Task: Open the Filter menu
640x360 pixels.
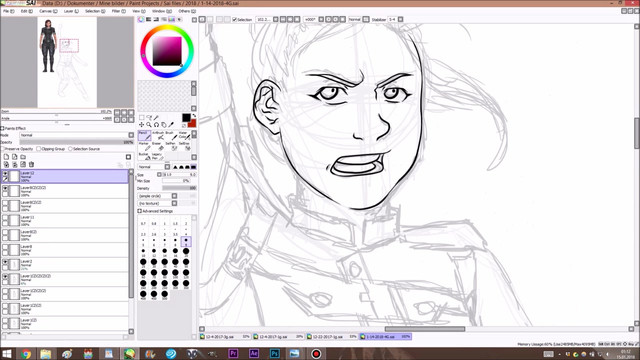Action: (119, 11)
